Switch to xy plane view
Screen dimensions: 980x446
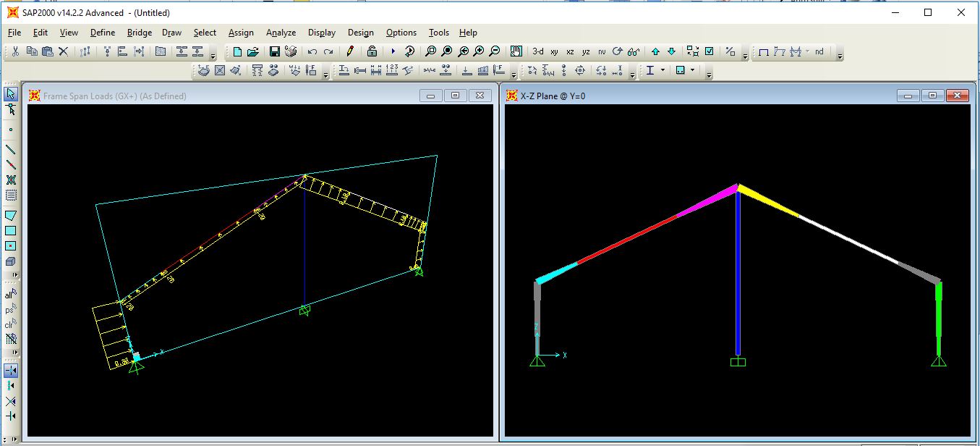554,51
